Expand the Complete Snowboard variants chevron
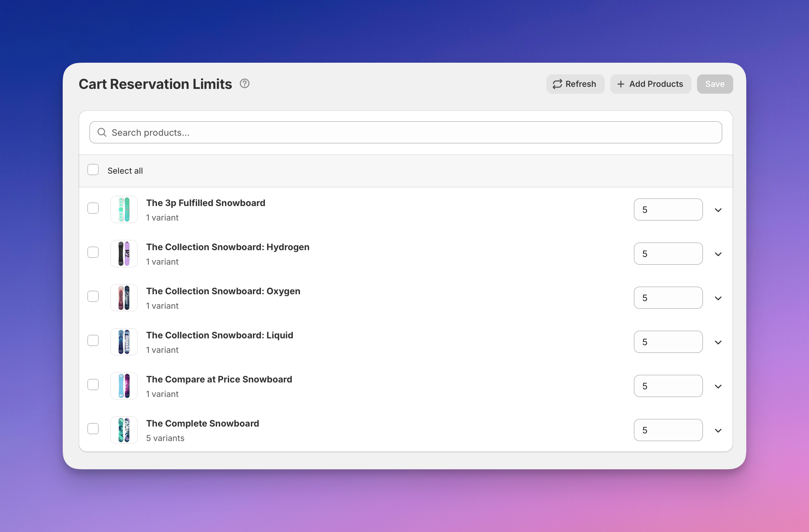This screenshot has height=532, width=809. 718,430
